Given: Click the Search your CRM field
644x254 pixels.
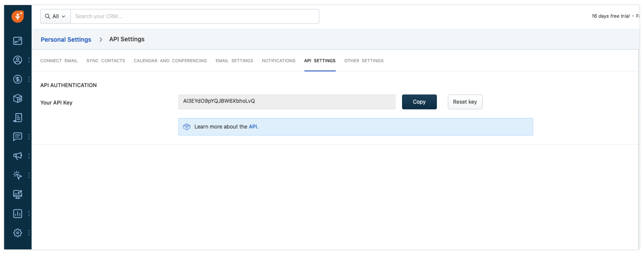Looking at the screenshot, I should (x=194, y=16).
